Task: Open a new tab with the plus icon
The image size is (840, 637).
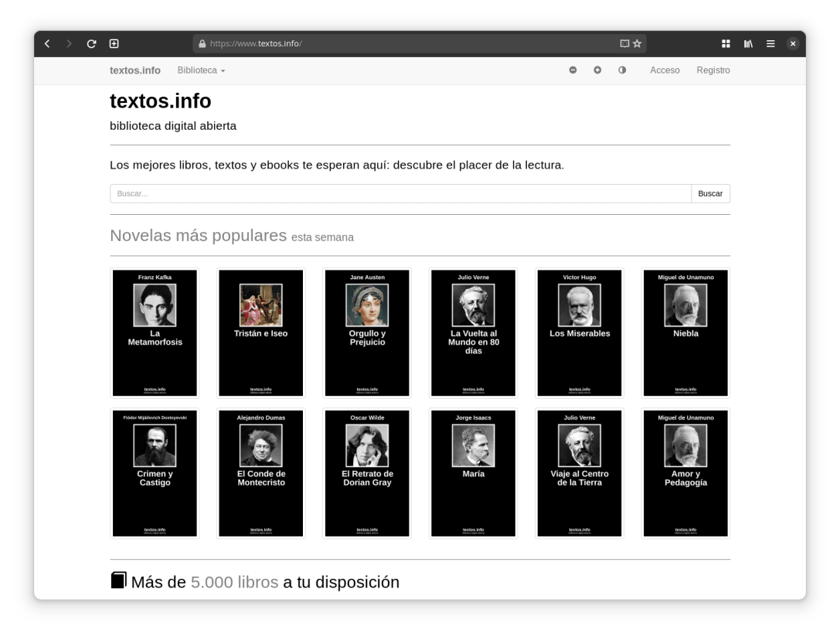Action: [x=114, y=43]
